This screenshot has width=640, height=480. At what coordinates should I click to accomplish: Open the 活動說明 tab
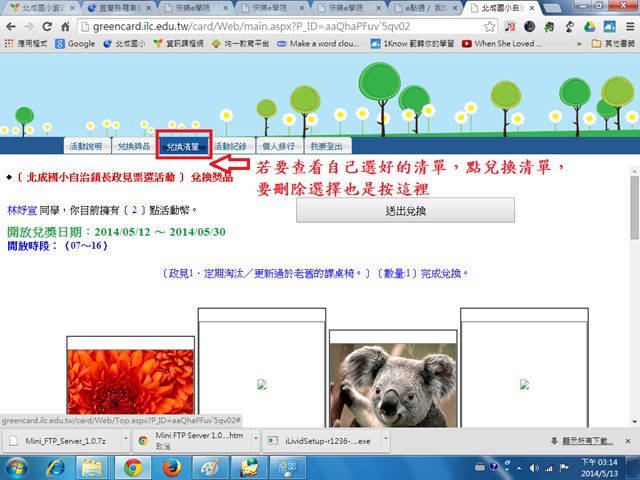click(x=85, y=146)
